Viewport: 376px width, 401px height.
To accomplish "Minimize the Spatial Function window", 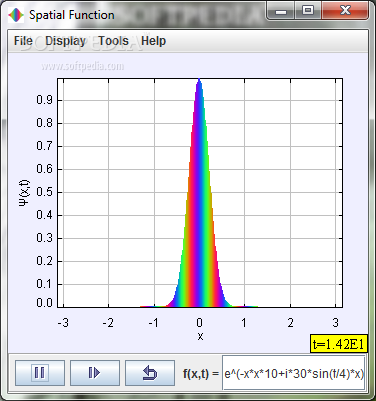I will pos(281,11).
